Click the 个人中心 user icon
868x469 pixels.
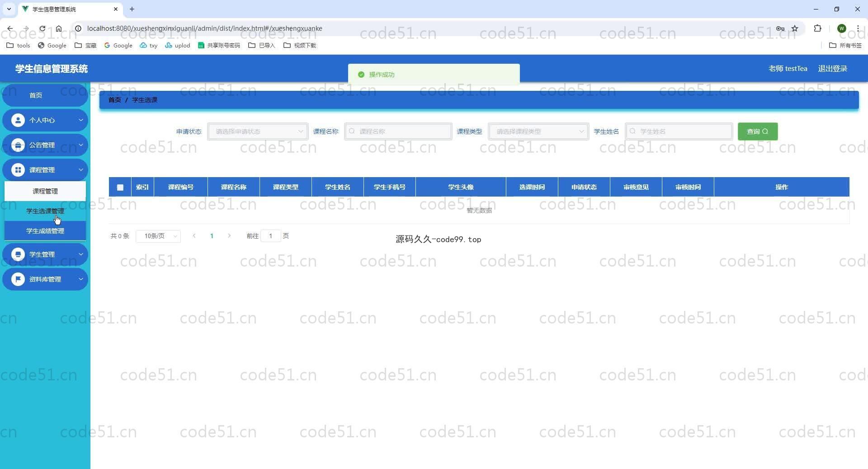coord(18,120)
